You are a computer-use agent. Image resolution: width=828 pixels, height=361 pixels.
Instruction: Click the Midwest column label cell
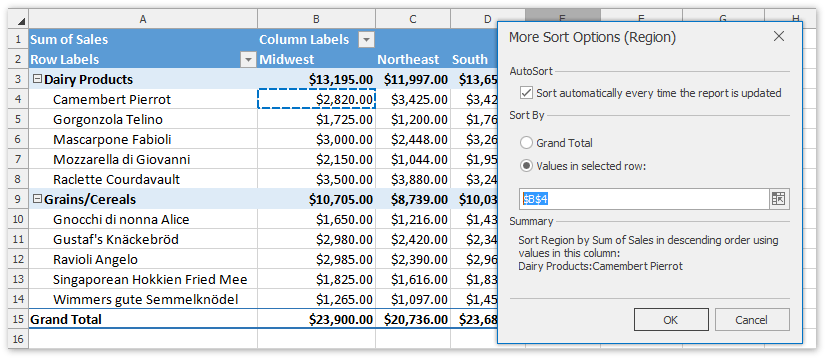(x=316, y=60)
